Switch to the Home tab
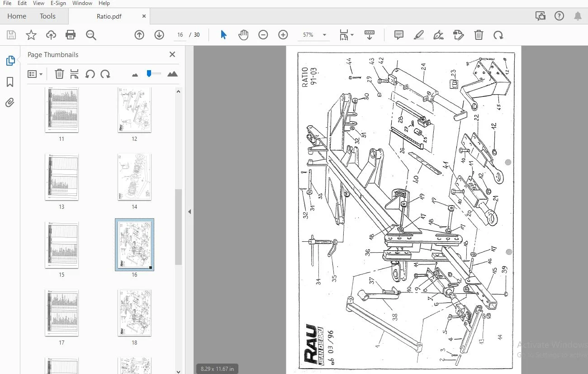This screenshot has width=588, height=374. coord(17,16)
